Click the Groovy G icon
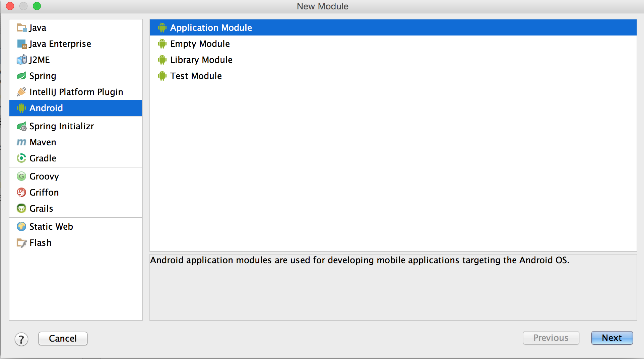 pyautogui.click(x=21, y=176)
